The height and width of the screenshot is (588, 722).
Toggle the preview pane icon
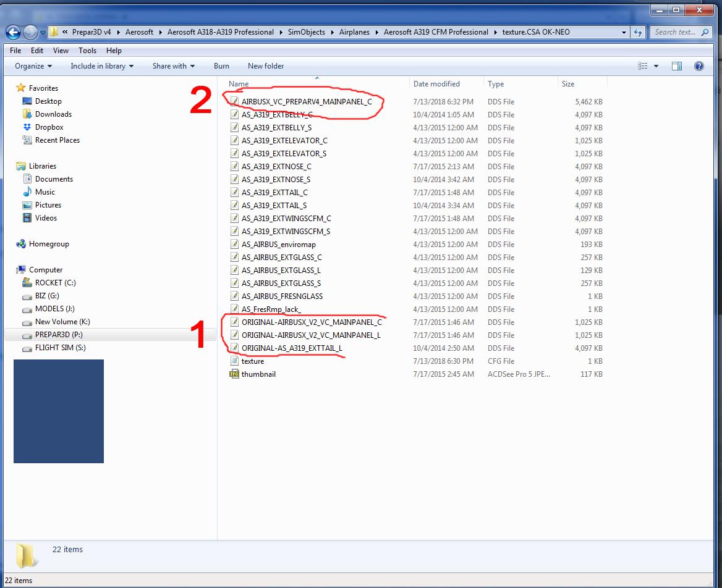coord(677,66)
